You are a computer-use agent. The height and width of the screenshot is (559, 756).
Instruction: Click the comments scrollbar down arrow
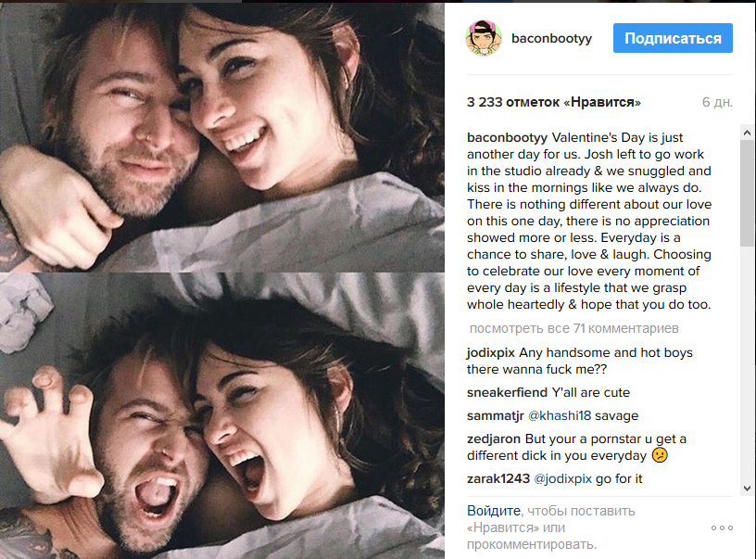[748, 489]
